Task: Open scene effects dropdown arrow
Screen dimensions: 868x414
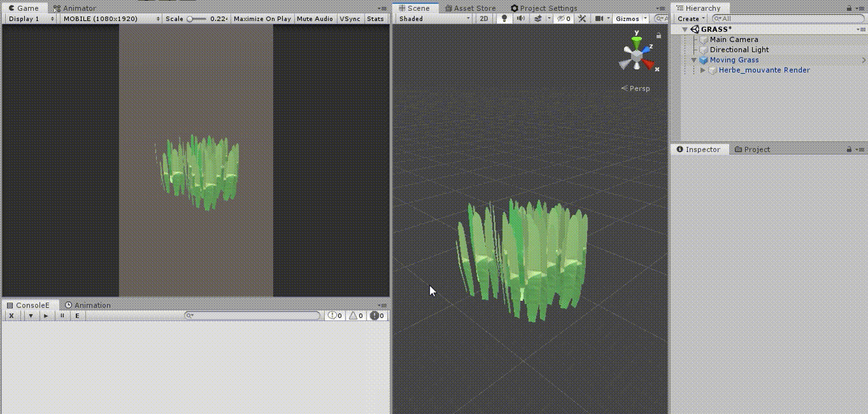Action: coord(548,18)
